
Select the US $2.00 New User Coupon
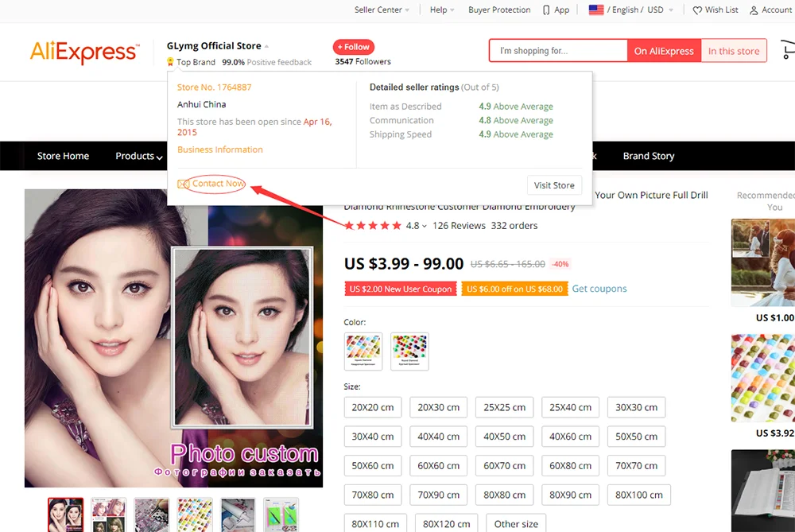pyautogui.click(x=401, y=289)
